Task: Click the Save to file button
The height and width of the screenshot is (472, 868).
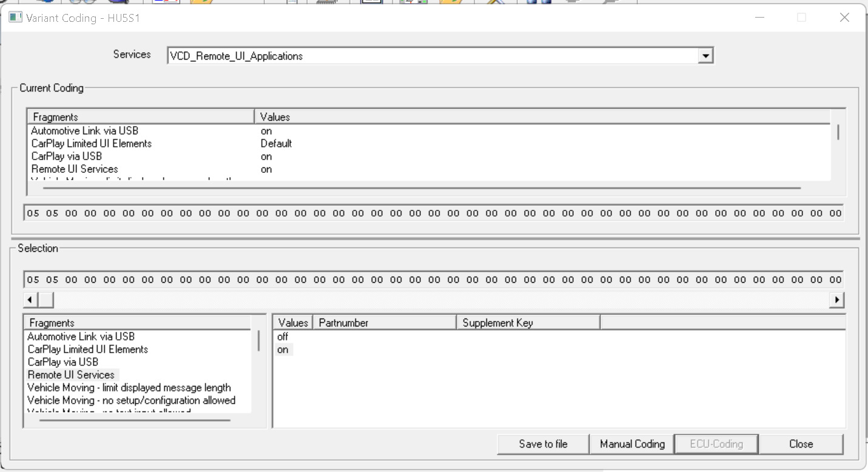Action: tap(543, 444)
